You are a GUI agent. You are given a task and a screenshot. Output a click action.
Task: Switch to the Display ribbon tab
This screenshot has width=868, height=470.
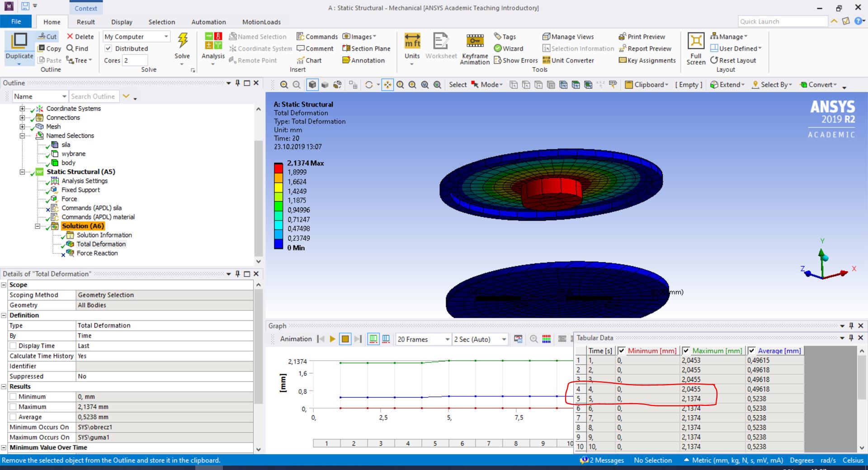pos(122,22)
